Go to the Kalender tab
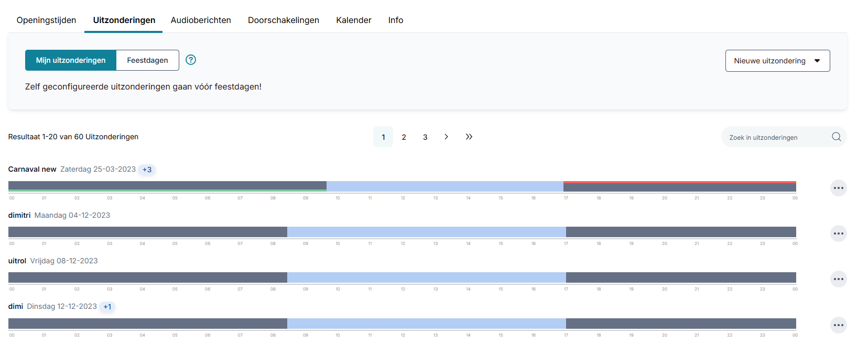This screenshot has height=345, width=868. tap(354, 20)
